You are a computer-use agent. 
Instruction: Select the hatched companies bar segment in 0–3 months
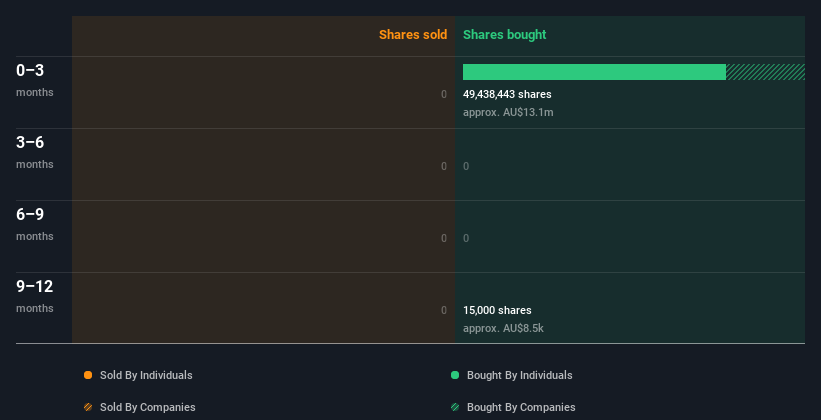[x=765, y=72]
